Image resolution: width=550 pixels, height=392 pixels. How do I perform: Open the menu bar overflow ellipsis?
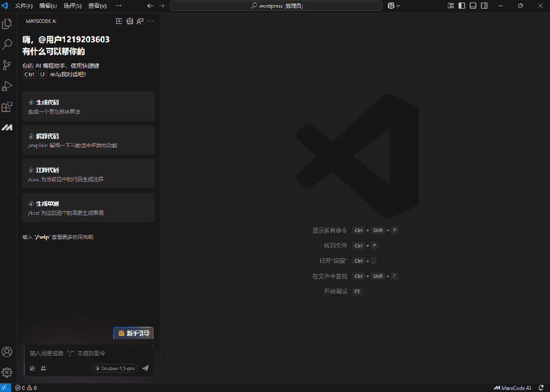coord(119,6)
